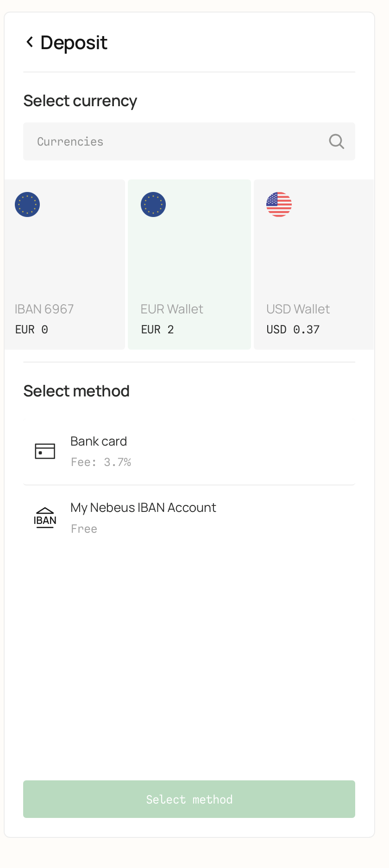Viewport: 389px width, 868px height.
Task: Click the USD 0.37 balance
Action: click(293, 330)
